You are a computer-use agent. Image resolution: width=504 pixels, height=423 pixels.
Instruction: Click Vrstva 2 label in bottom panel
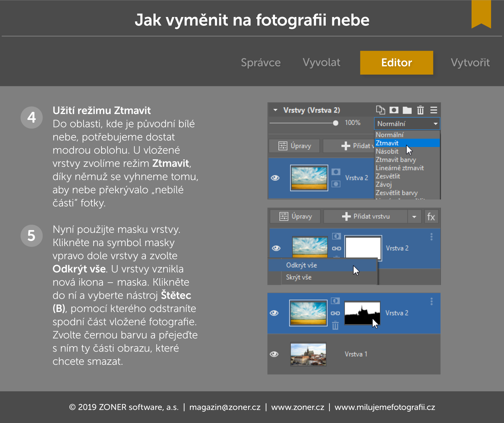[x=397, y=313]
